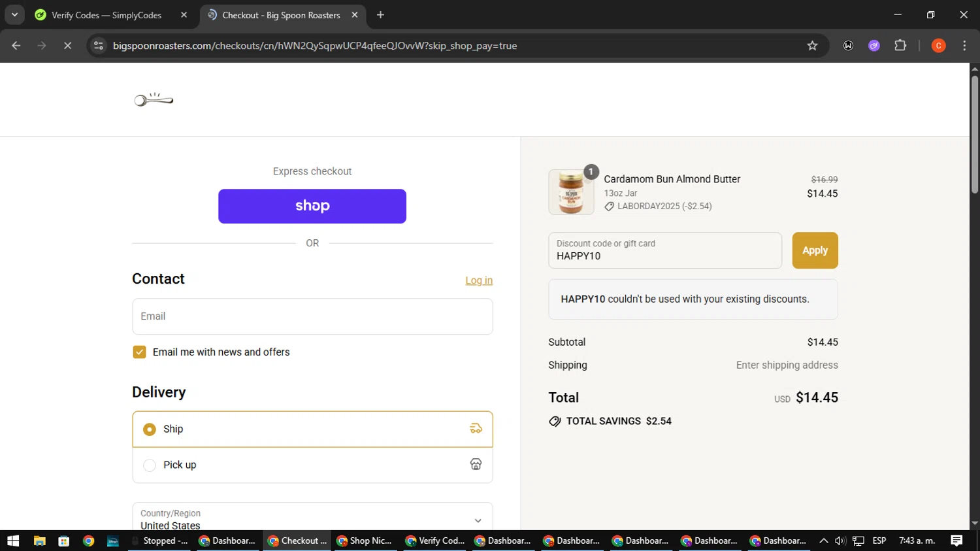Go back to the previous page

coord(16,46)
